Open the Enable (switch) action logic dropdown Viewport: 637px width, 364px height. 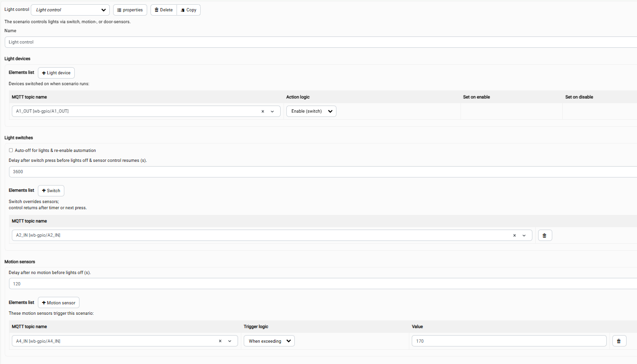pos(311,111)
